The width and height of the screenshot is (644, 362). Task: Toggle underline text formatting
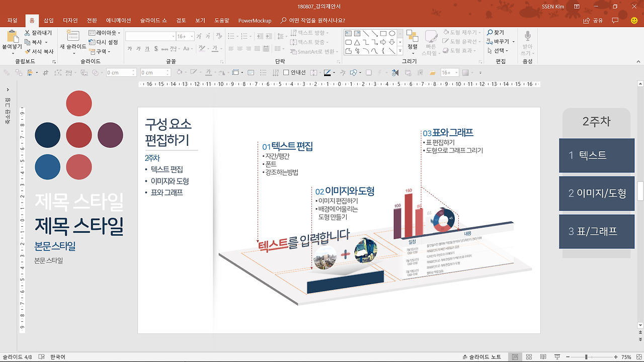tap(147, 49)
